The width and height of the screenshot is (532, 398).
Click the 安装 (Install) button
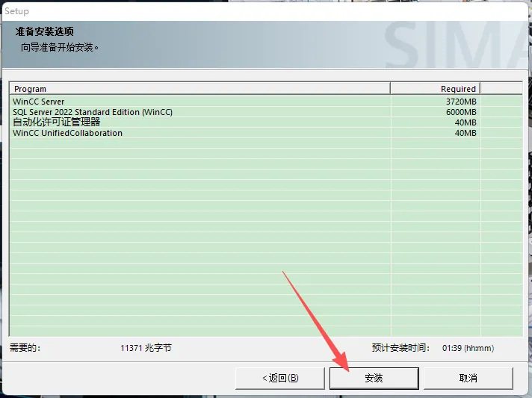tap(374, 378)
